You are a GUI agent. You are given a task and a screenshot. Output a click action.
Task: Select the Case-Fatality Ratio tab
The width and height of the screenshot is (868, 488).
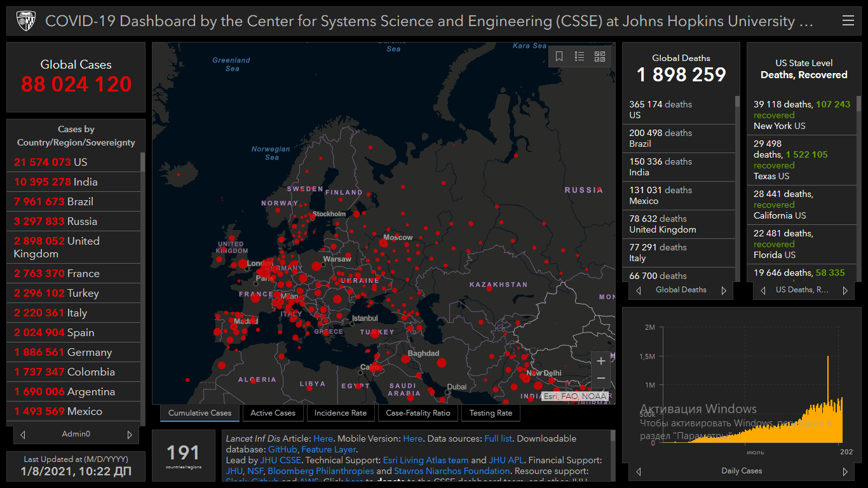coord(418,413)
